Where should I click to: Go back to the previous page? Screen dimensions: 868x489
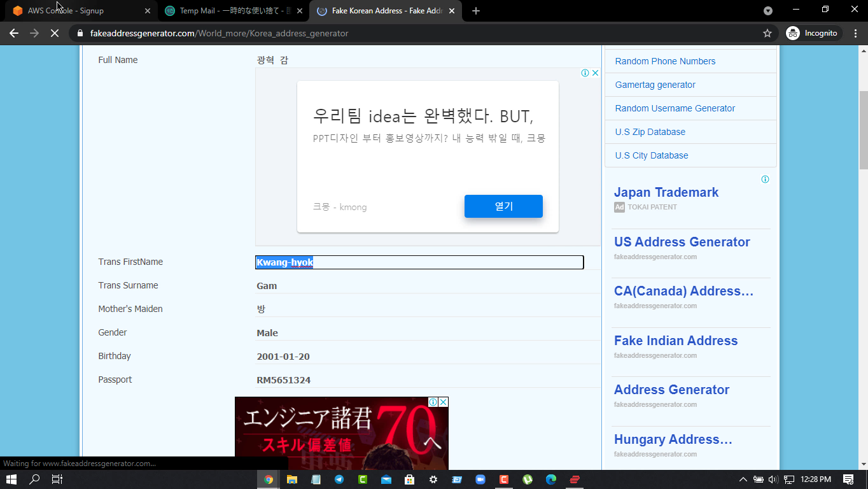14,33
